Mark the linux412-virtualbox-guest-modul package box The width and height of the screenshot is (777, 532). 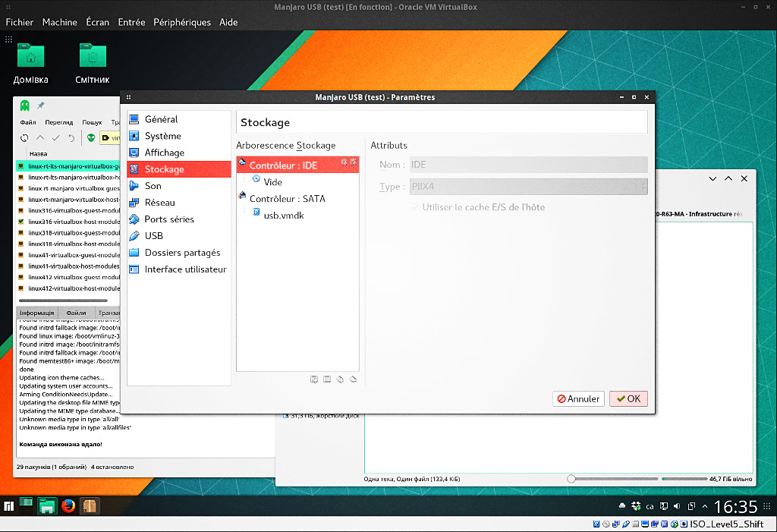tap(20, 277)
